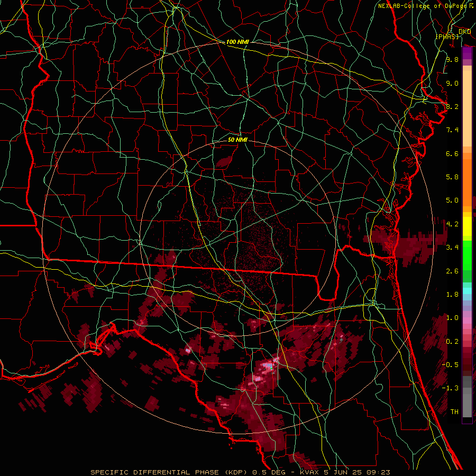Click the 5.0 legend value
This screenshot has height=476, width=476.
[452, 200]
